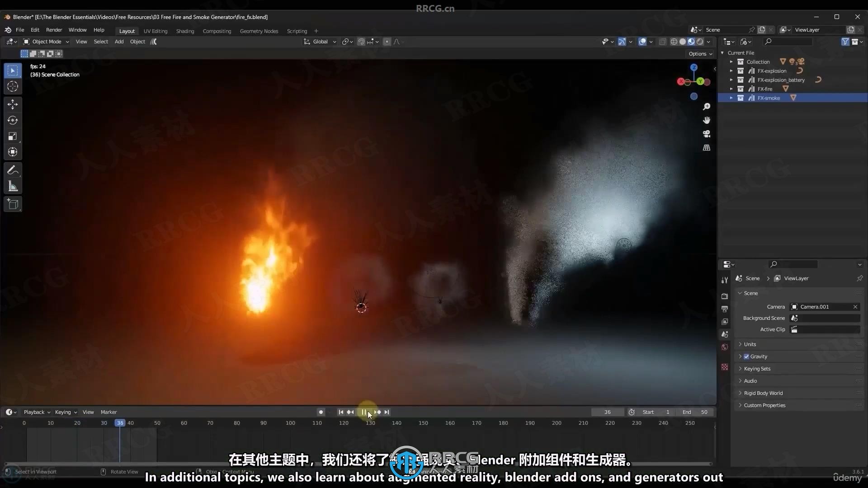Click the current frame field showing 36
868x488 pixels.
tap(607, 412)
